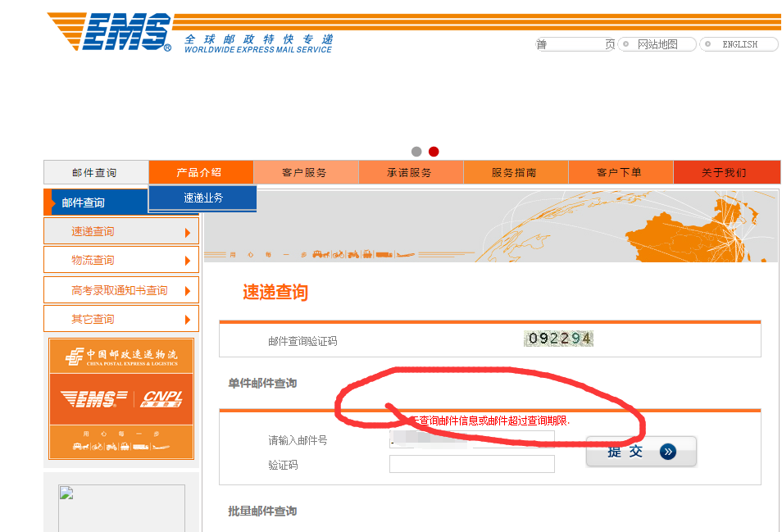Click the grey carousel indicator dot
This screenshot has height=532, width=782.
tap(416, 152)
